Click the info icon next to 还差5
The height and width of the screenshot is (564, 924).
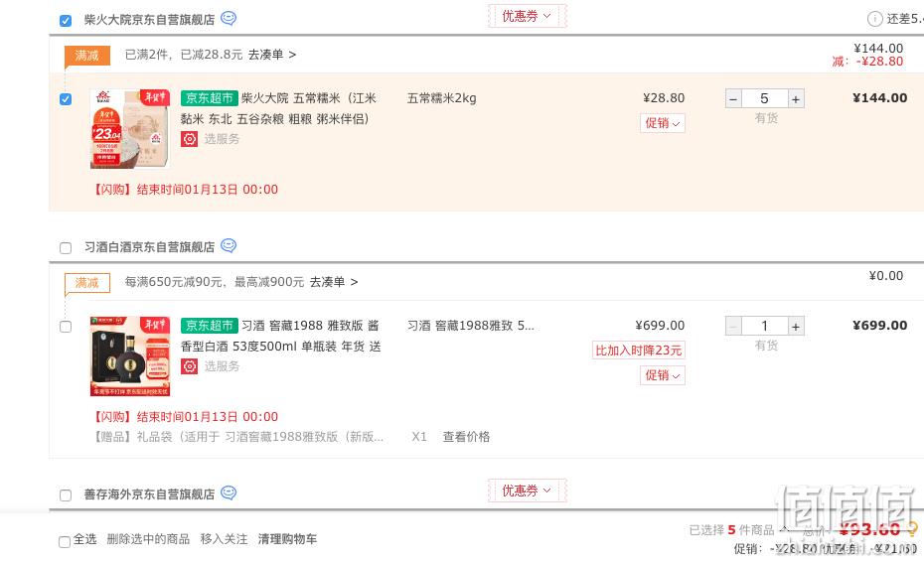pyautogui.click(x=874, y=19)
